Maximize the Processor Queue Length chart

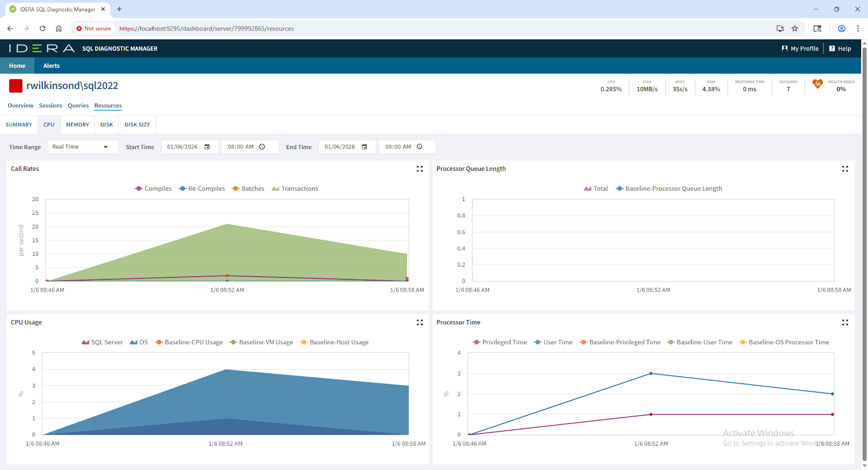[845, 169]
